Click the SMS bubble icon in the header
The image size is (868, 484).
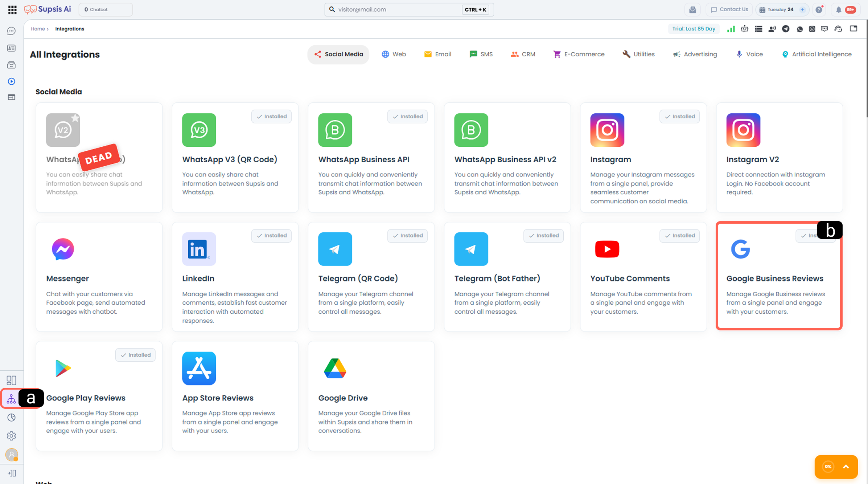[x=824, y=29]
